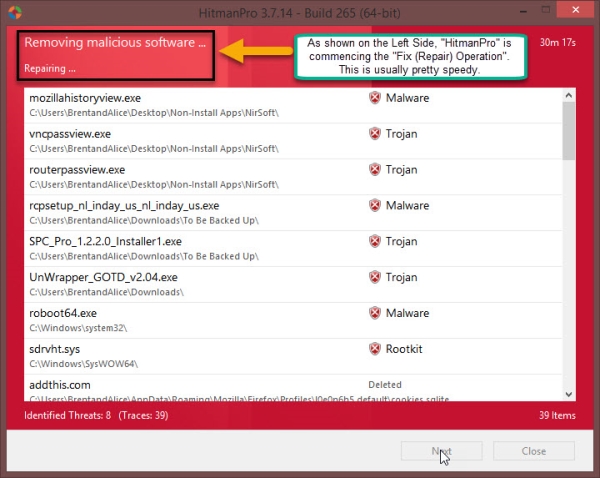600x478 pixels.
Task: Click the C:\Windows\system32\ path text
Action: [78, 328]
